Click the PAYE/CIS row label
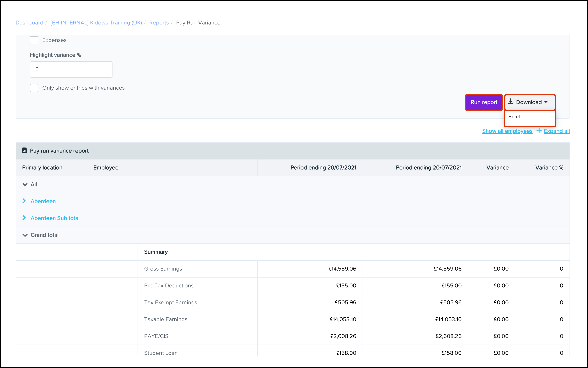Image resolution: width=588 pixels, height=368 pixels. (156, 336)
